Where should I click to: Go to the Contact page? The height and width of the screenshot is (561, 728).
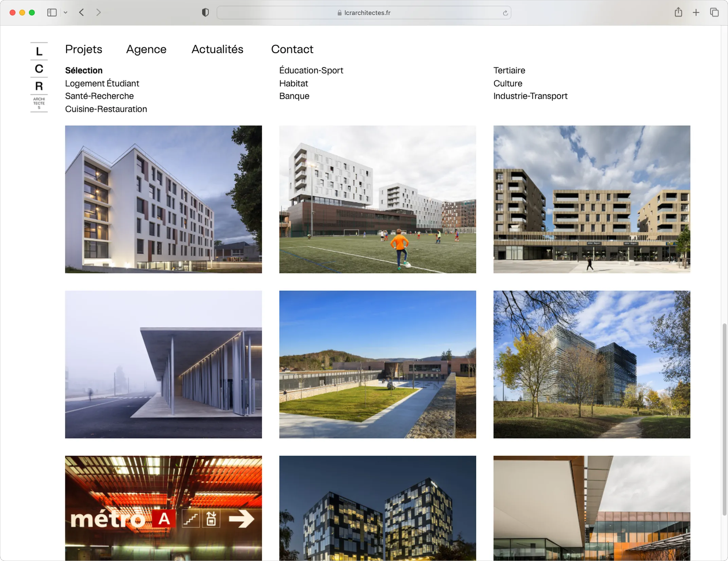click(x=292, y=49)
